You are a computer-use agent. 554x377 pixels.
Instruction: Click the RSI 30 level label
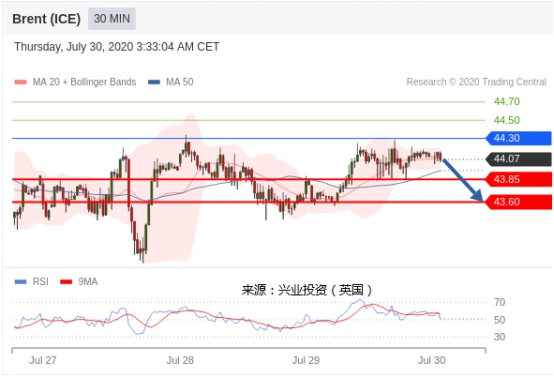(499, 337)
